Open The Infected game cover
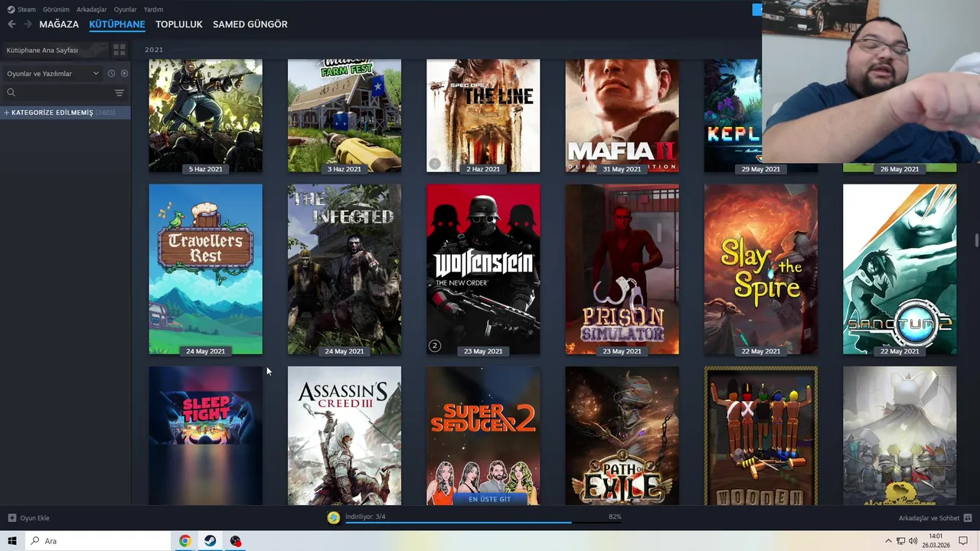 click(x=344, y=269)
